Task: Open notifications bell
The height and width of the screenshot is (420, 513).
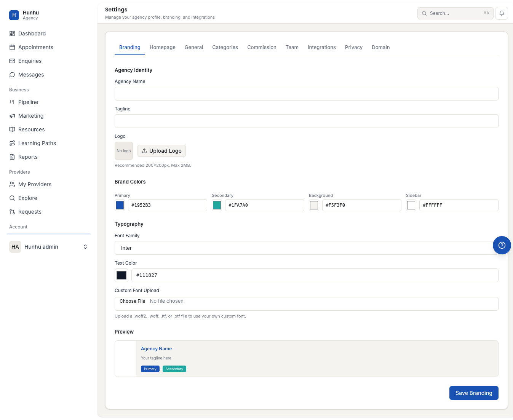Action: (502, 13)
